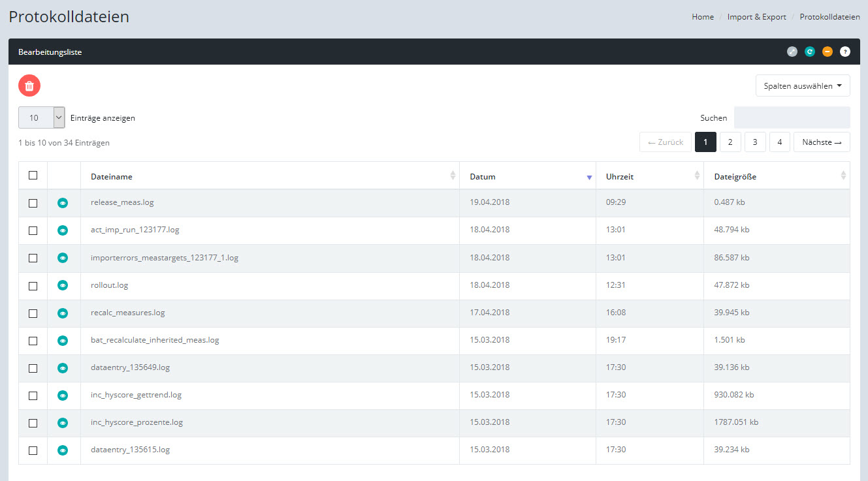
Task: Click the red delete trash icon
Action: click(x=29, y=85)
